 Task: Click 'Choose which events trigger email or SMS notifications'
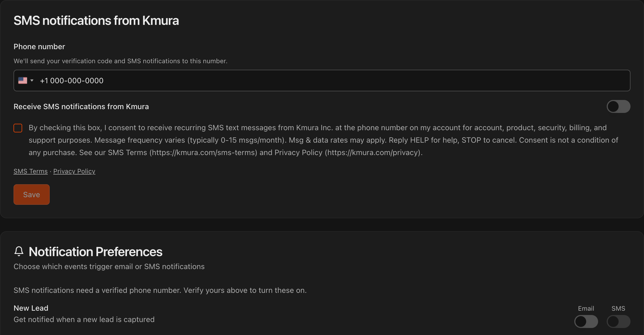[109, 266]
